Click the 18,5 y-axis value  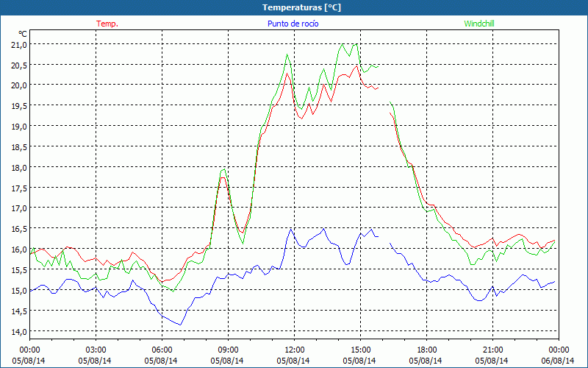(x=19, y=147)
